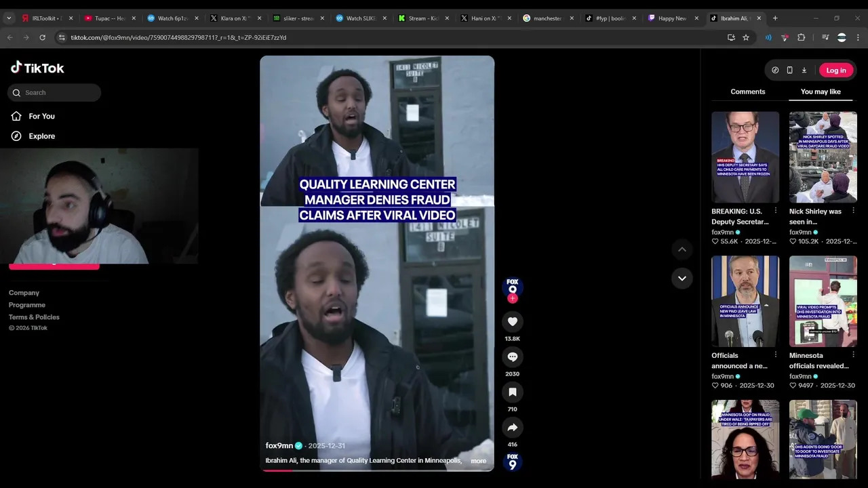Bookmark page with star icon
This screenshot has height=488, width=868.
746,37
